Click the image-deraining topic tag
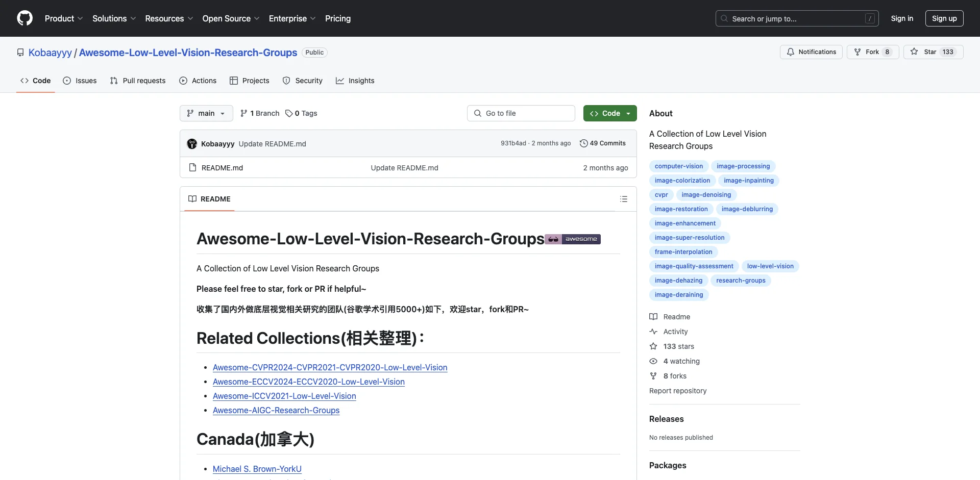The width and height of the screenshot is (980, 480). click(x=679, y=295)
